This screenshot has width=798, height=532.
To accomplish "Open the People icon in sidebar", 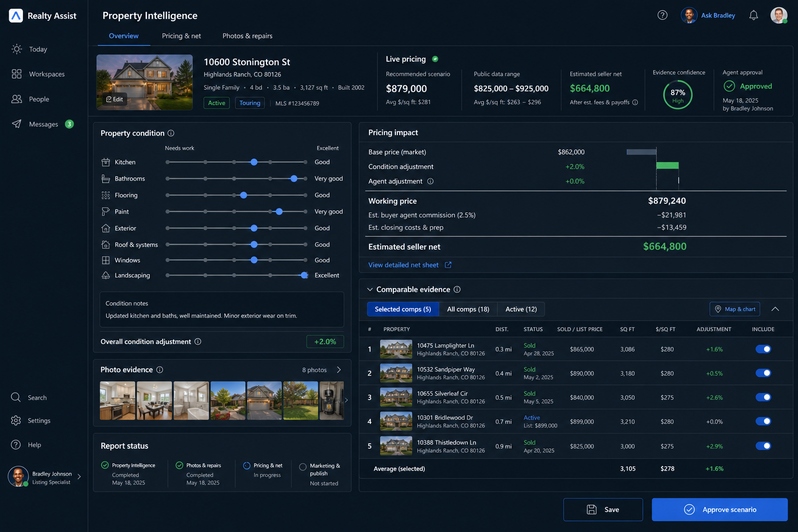I will [x=17, y=99].
